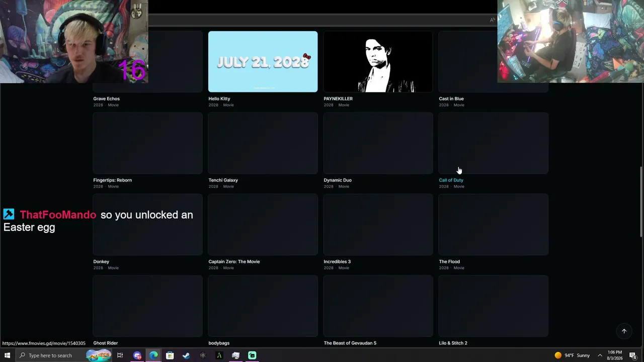
Task: Open the Incredibles 3 poster placeholder
Action: coord(378,225)
